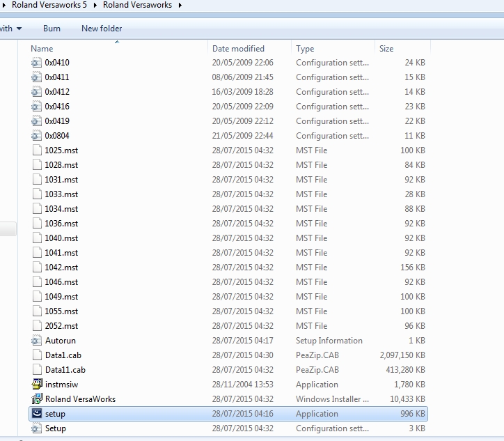Click the Setup configuration settings icon
This screenshot has width=504, height=441.
37,428
